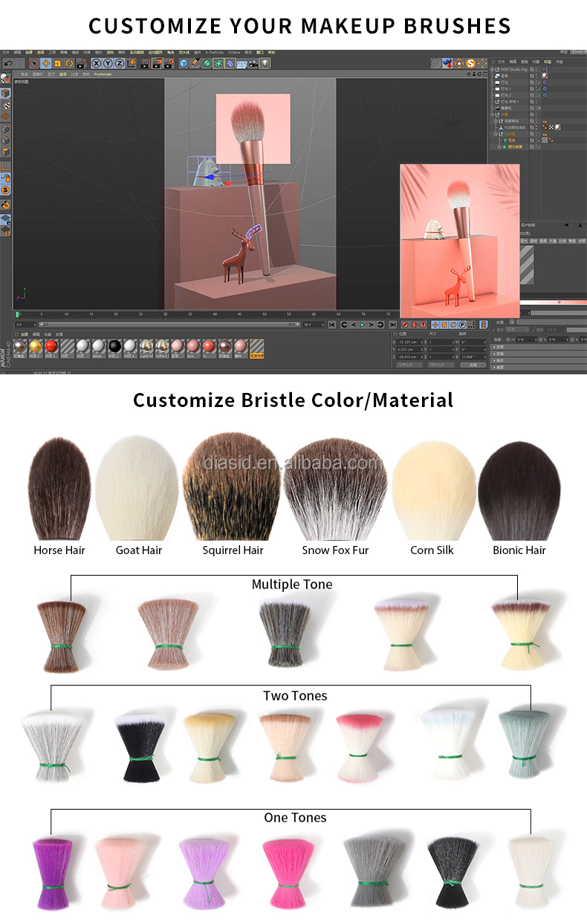
Task: Expand the 场景装饰 tree node
Action: (x=496, y=121)
